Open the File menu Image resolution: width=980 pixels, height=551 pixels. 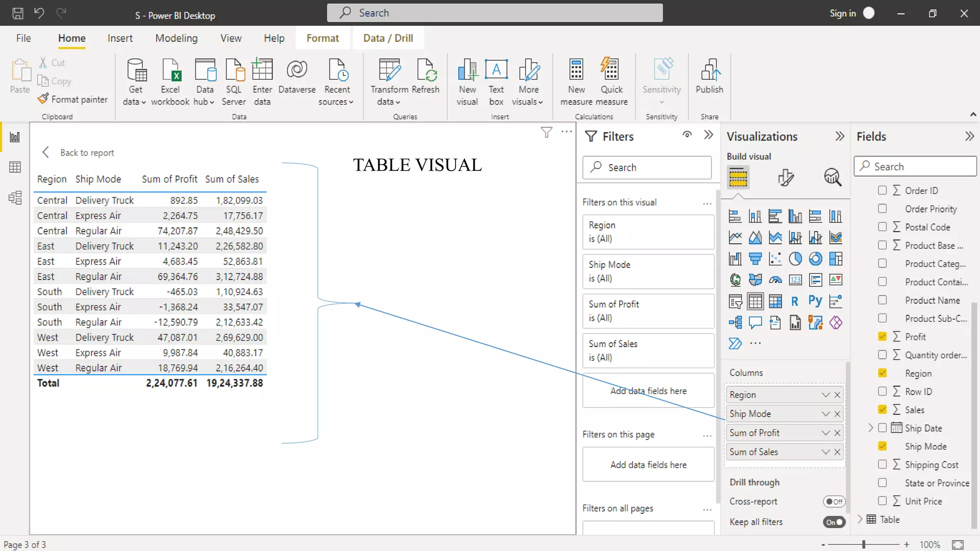pos(23,38)
